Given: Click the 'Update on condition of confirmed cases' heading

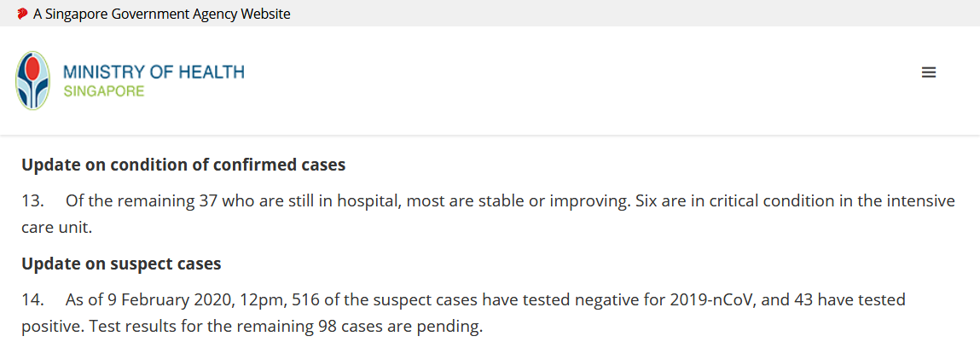Looking at the screenshot, I should pyautogui.click(x=183, y=165).
